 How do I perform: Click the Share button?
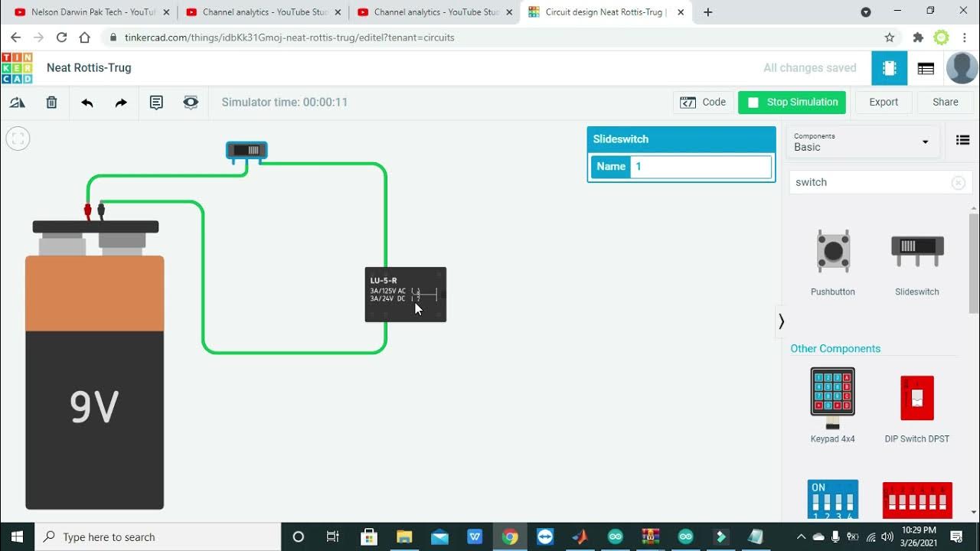(x=945, y=102)
